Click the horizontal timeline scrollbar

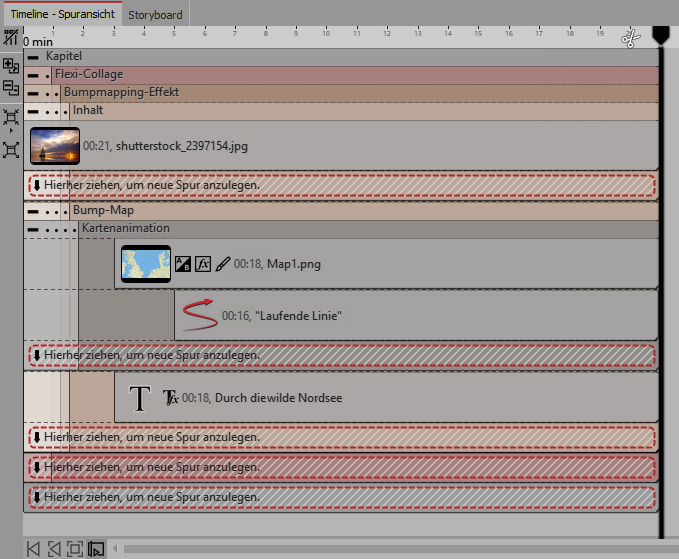point(401,549)
